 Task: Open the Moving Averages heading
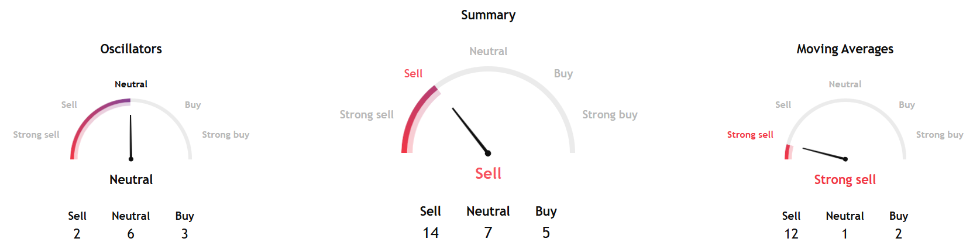pyautogui.click(x=845, y=49)
